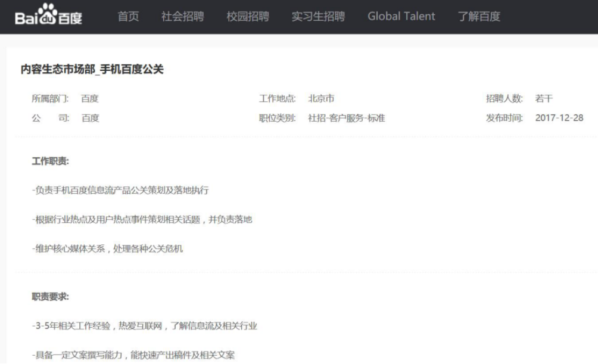The height and width of the screenshot is (364, 598).
Task: Click the line about 信息流产品公关策划及落地执行
Action: pyautogui.click(x=120, y=191)
